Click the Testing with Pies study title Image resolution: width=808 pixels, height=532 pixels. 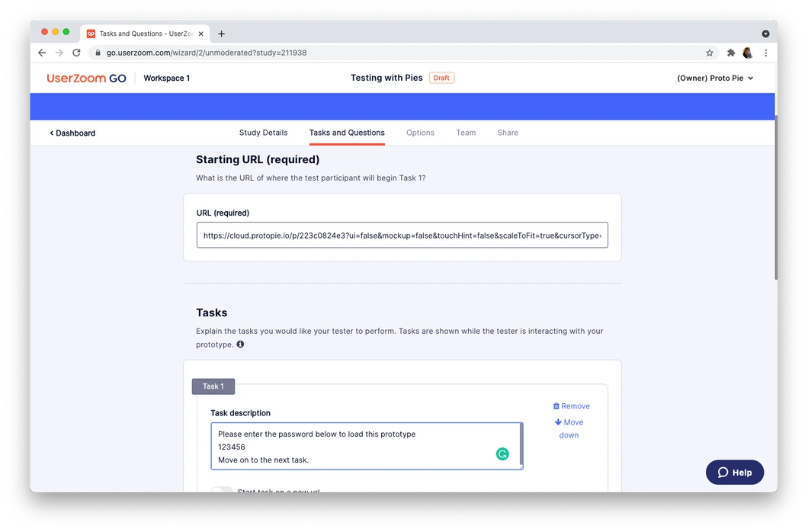point(386,78)
